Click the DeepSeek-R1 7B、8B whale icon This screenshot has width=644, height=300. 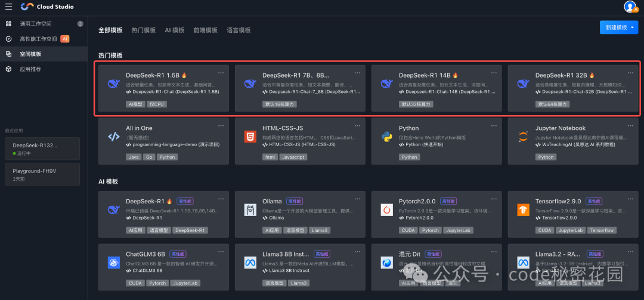pos(250,84)
